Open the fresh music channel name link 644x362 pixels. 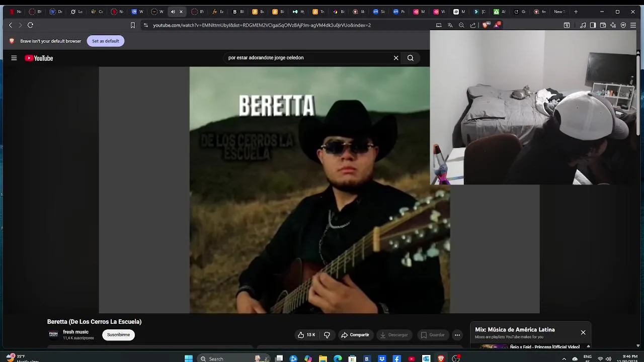[75, 332]
